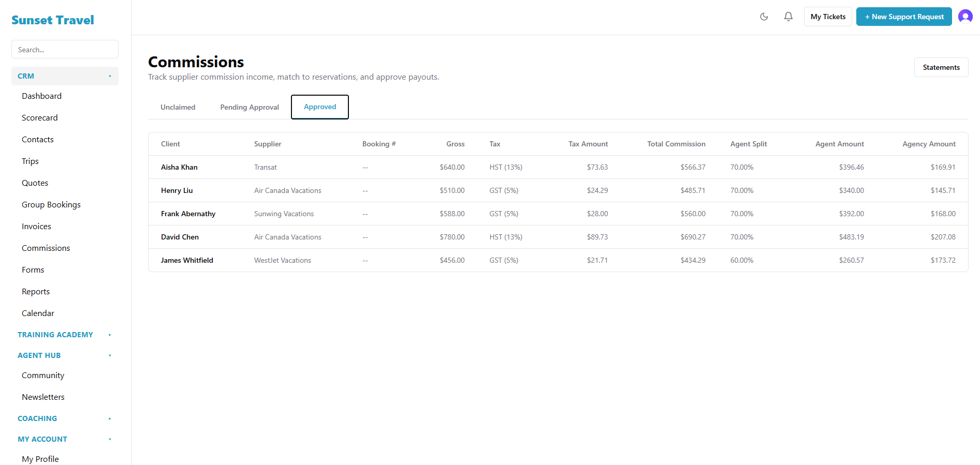Collapse the Agent Hub section
This screenshot has height=465, width=980.
pos(65,355)
